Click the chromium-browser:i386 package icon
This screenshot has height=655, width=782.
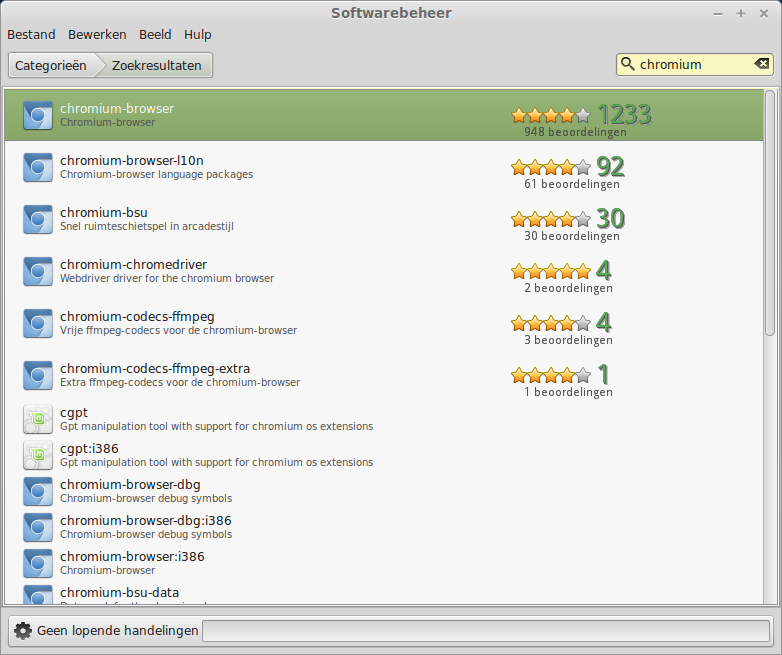pyautogui.click(x=38, y=563)
